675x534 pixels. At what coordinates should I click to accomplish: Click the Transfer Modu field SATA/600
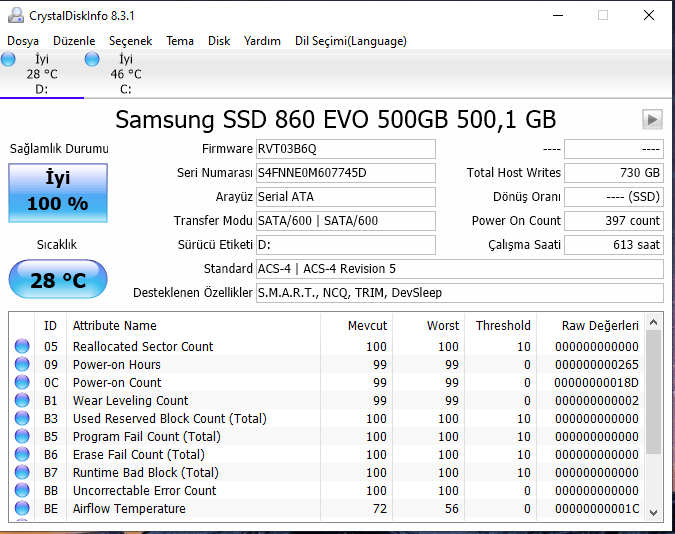pyautogui.click(x=346, y=221)
